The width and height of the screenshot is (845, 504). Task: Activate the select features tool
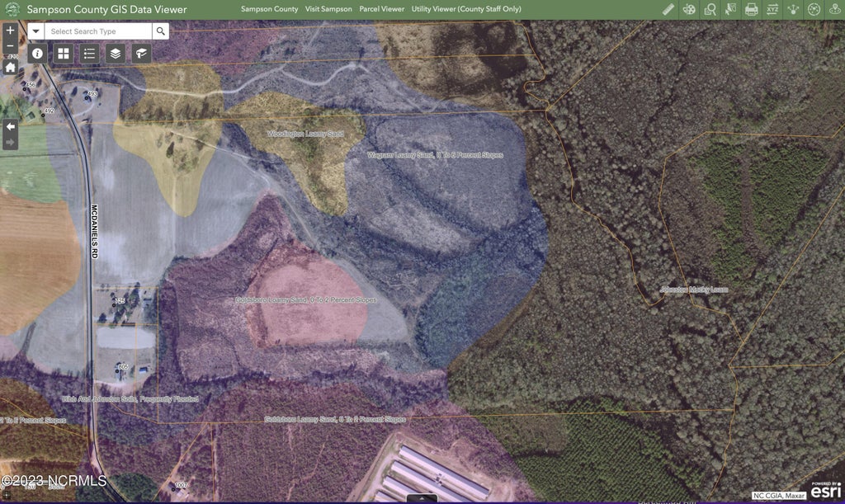[x=731, y=9]
